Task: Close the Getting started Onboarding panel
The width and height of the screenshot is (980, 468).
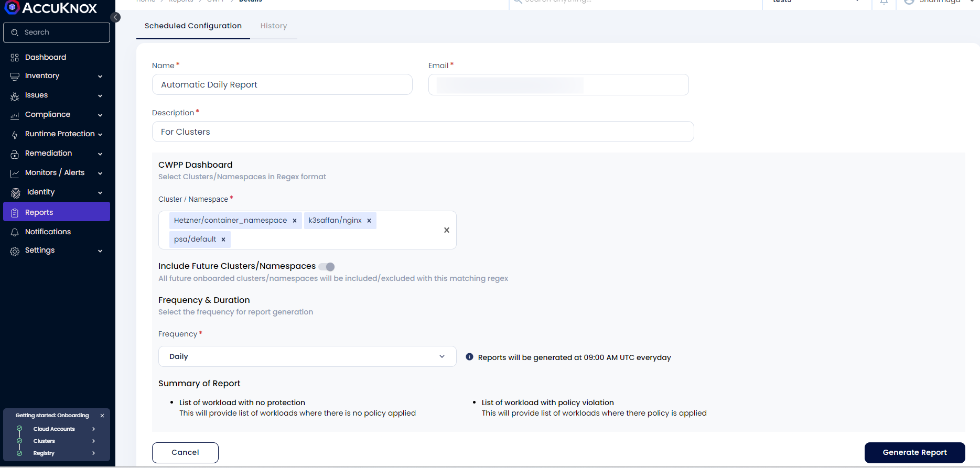Action: click(x=102, y=416)
